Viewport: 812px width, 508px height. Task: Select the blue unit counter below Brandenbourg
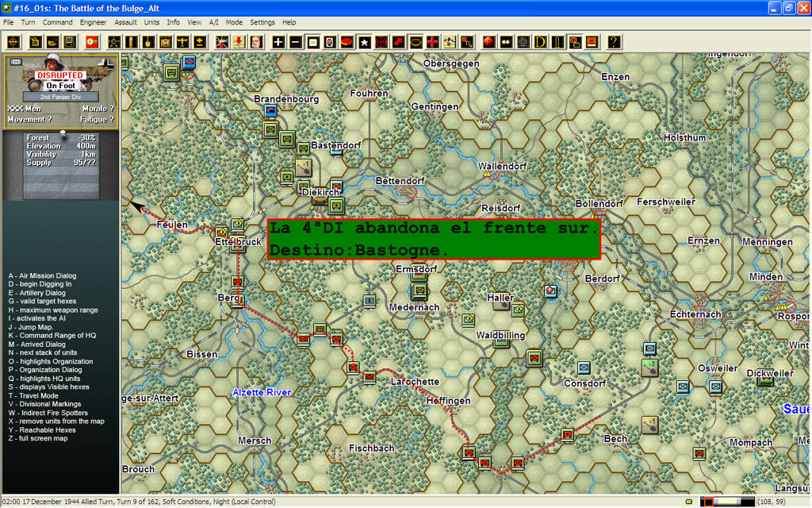(x=270, y=110)
